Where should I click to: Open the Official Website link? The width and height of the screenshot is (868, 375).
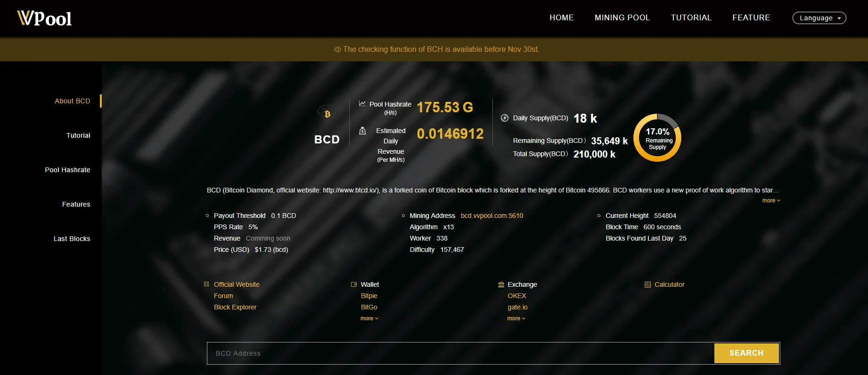(x=237, y=284)
